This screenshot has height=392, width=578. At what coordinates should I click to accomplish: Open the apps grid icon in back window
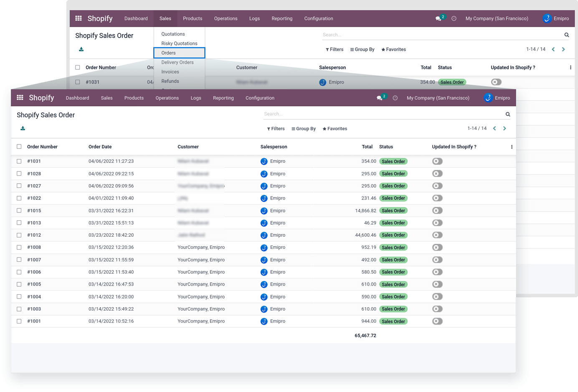(78, 18)
